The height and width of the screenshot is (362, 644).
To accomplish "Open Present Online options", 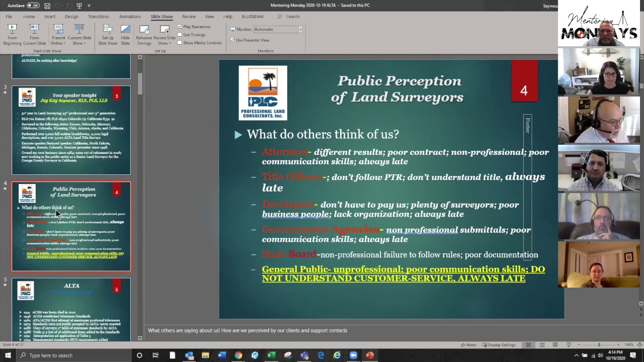I will pyautogui.click(x=58, y=34).
